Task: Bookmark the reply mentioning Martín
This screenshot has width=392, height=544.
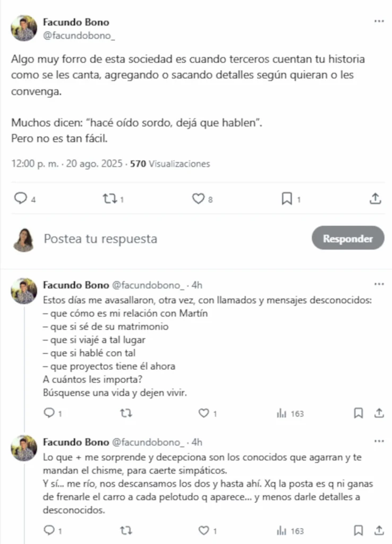Action: click(x=359, y=413)
